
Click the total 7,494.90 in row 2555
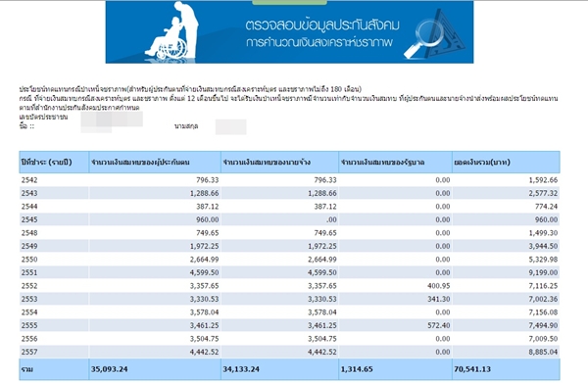[543, 325]
